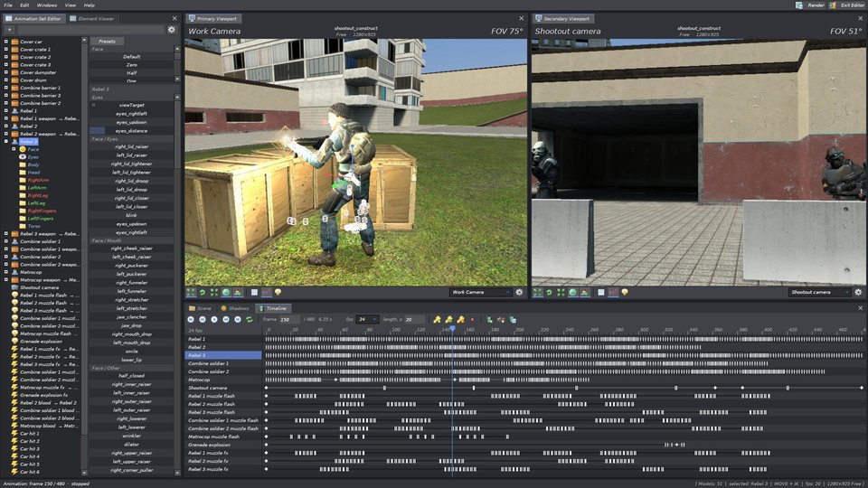
Task: Open the Work Camera dropdown
Action: (x=480, y=292)
